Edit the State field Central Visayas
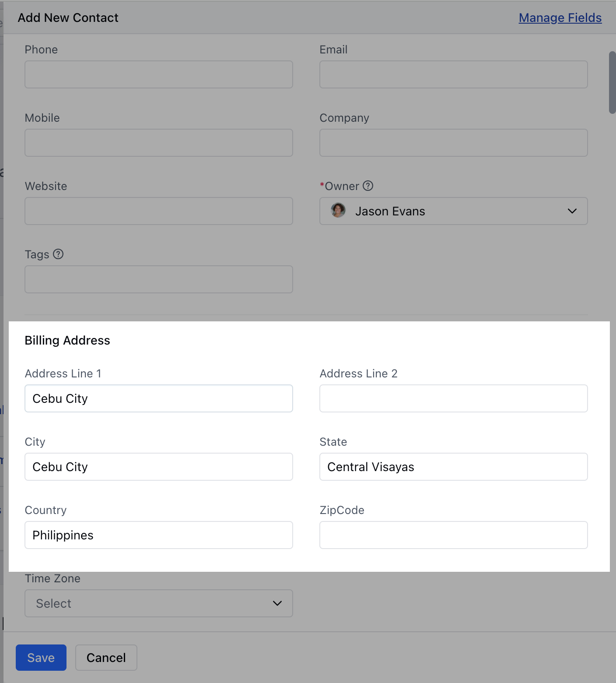616x683 pixels. tap(454, 467)
